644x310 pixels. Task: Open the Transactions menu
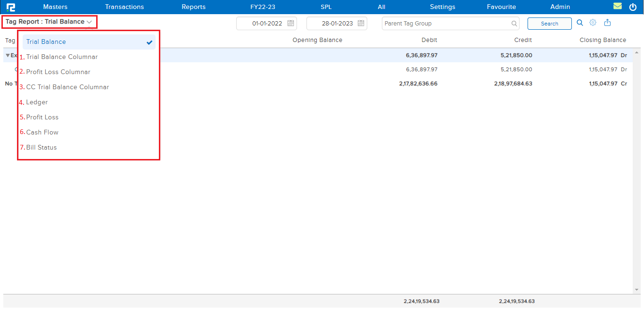point(124,7)
